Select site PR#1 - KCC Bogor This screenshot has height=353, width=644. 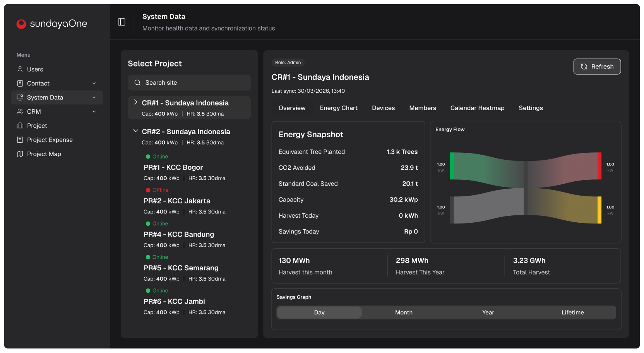[173, 167]
